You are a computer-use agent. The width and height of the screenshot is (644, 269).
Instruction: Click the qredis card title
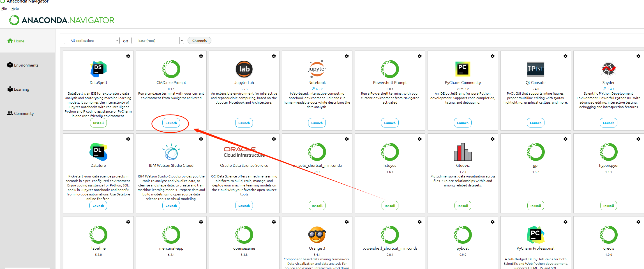(609, 249)
